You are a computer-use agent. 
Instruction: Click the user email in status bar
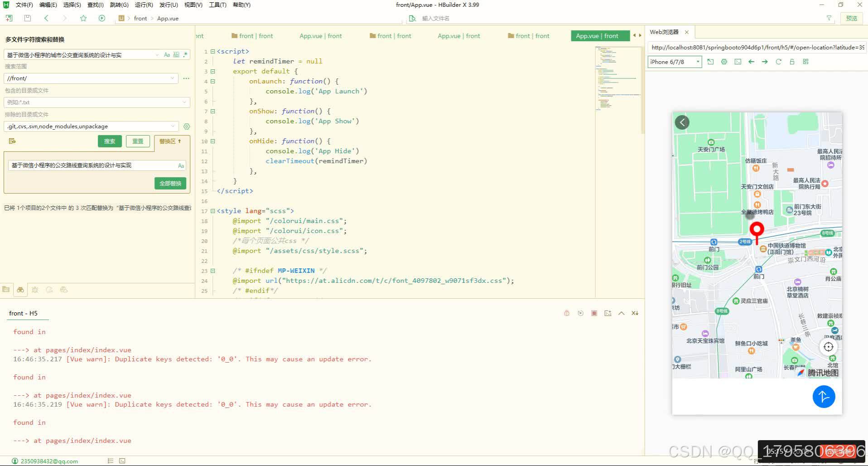49,461
